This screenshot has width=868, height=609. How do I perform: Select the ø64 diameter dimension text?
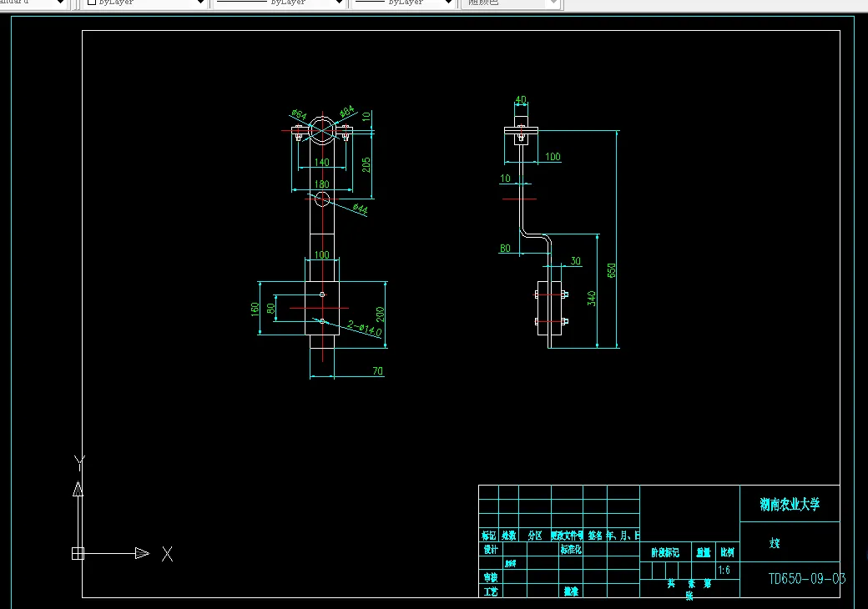point(299,114)
